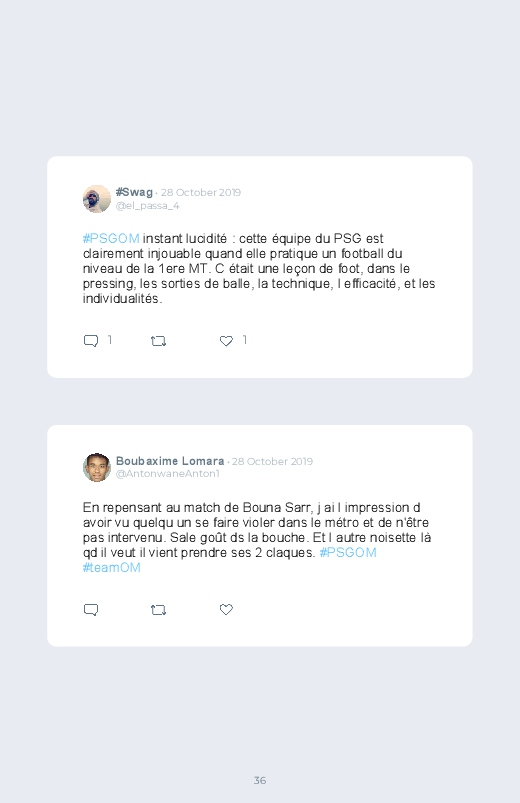
Task: Open Boubaxime Lomara profile avatar
Action: 97,468
